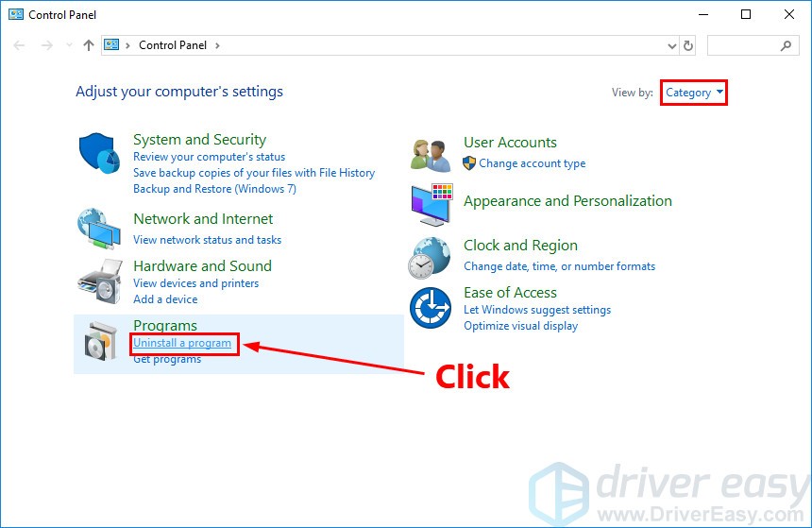Maximize the Control Panel window

pyautogui.click(x=746, y=14)
